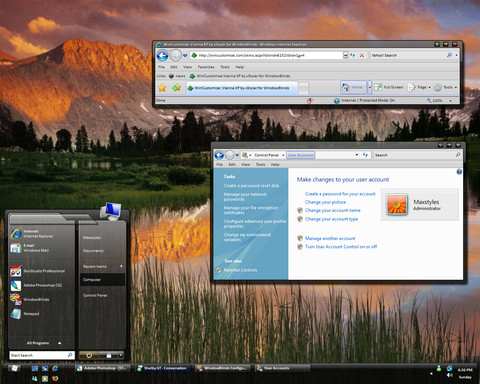The height and width of the screenshot is (384, 480).
Task: Launch Adobe Photoshop CS2 from Start menu
Action: tap(36, 285)
